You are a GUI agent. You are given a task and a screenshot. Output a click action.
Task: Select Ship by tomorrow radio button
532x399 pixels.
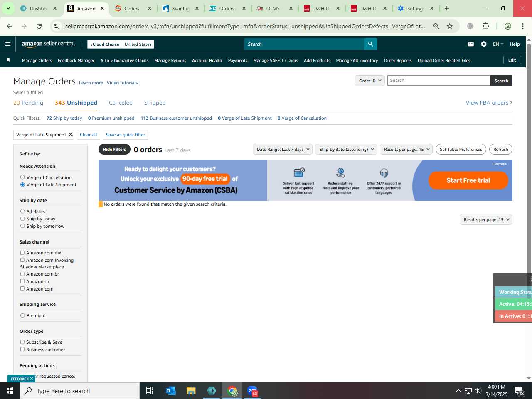click(22, 226)
